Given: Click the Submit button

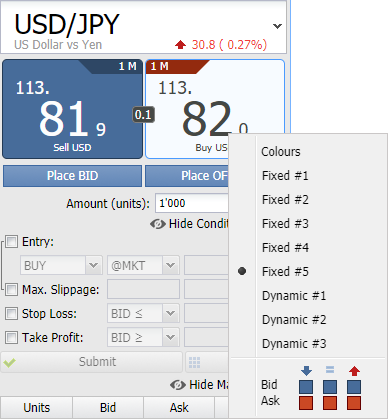Looking at the screenshot, I should pyautogui.click(x=91, y=362).
